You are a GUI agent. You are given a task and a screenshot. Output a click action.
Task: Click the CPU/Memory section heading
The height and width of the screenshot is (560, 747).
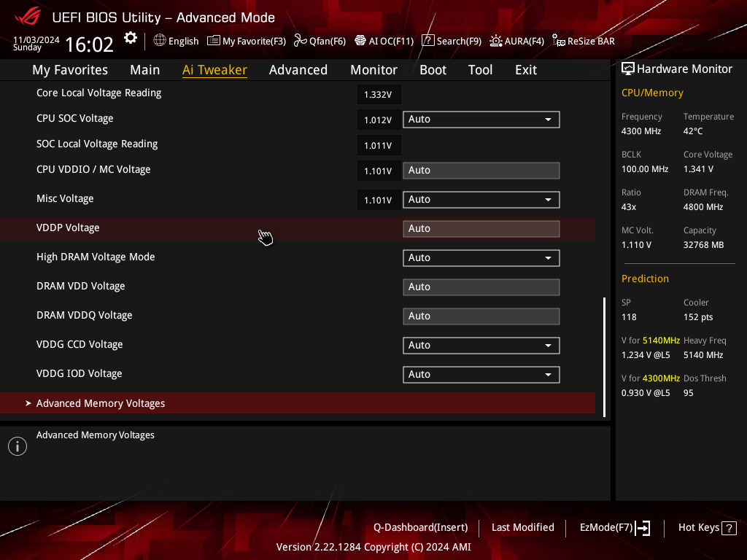tap(652, 93)
